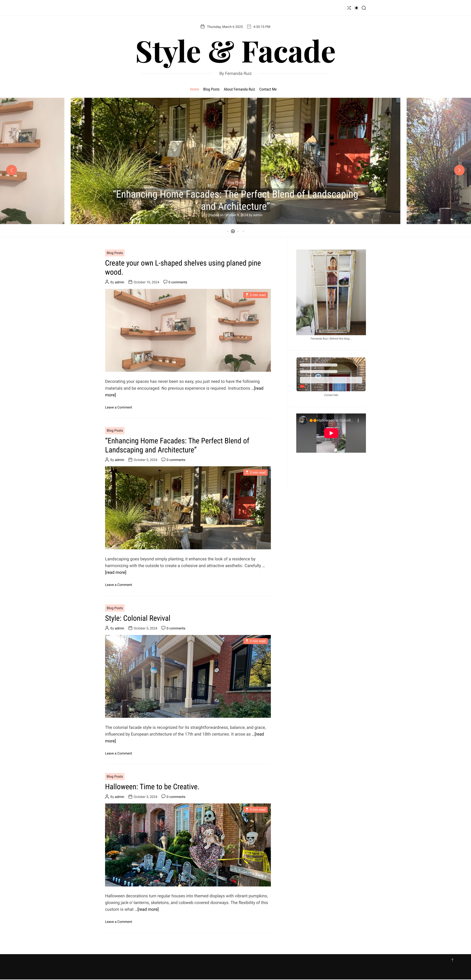Open the Contact Me navigation link

point(268,89)
